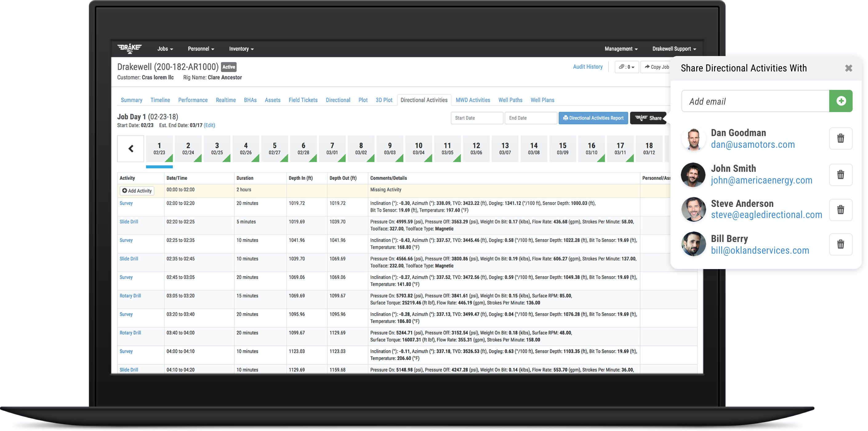Open the Inventory dropdown menu
Screen dimensions: 868x431
point(241,49)
